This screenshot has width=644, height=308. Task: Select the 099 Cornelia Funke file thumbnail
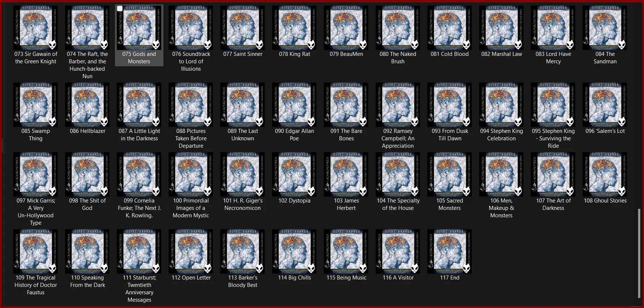coord(139,174)
